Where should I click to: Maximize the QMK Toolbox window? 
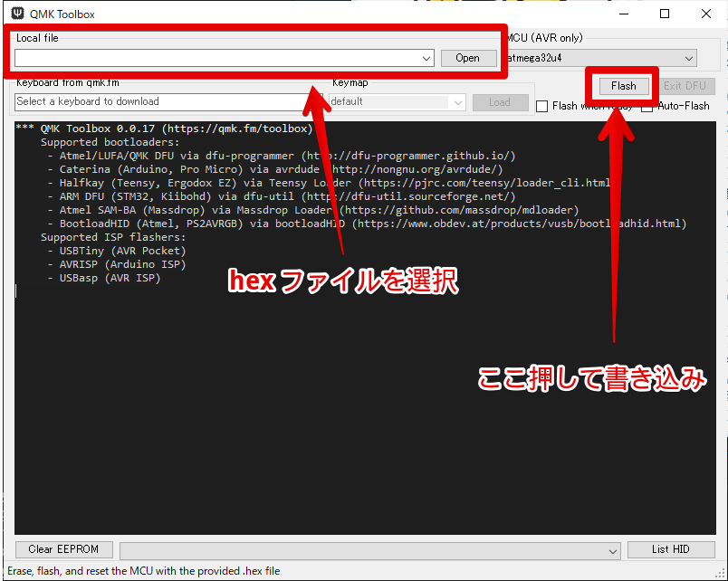point(665,14)
